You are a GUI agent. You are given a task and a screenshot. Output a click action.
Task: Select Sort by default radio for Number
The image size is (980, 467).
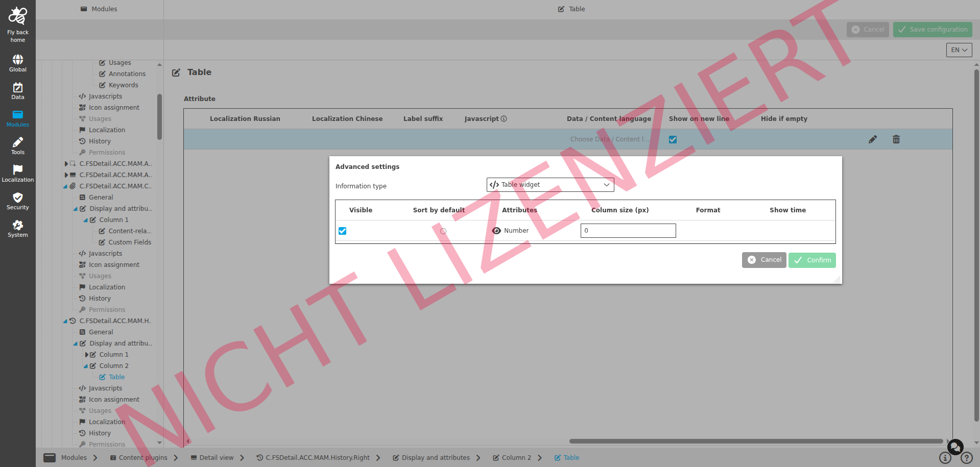click(443, 231)
